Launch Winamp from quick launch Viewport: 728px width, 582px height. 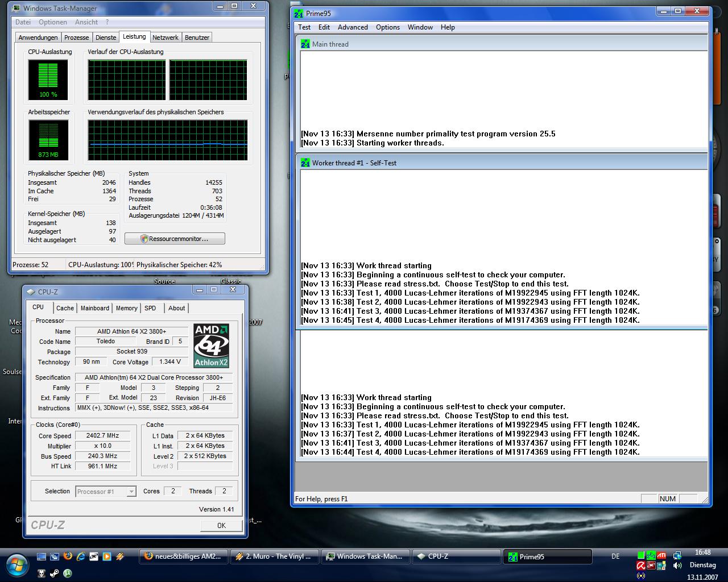[x=120, y=556]
